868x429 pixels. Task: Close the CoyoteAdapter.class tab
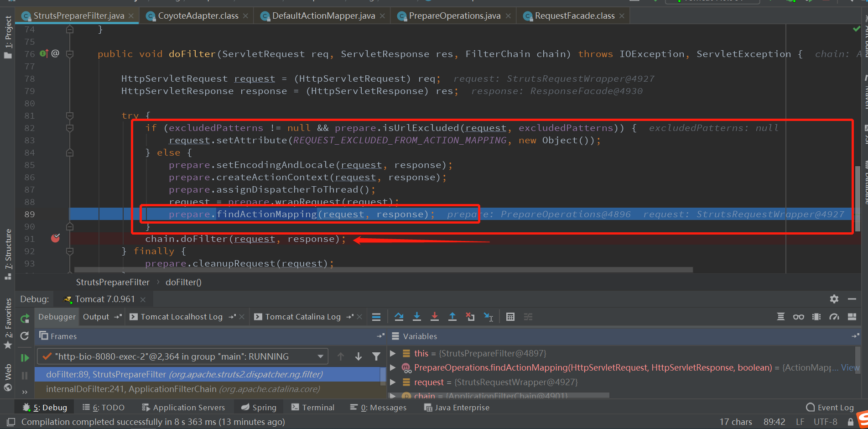245,16
